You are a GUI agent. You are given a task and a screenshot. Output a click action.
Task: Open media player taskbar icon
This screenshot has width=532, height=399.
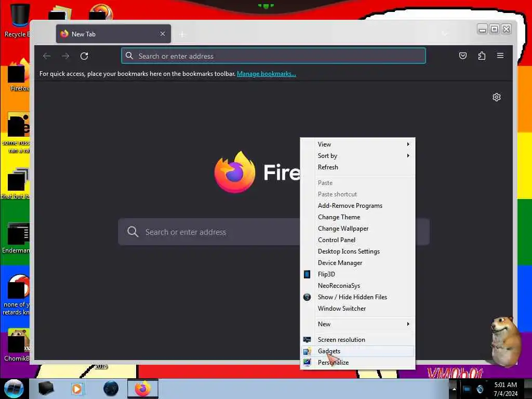(77, 389)
